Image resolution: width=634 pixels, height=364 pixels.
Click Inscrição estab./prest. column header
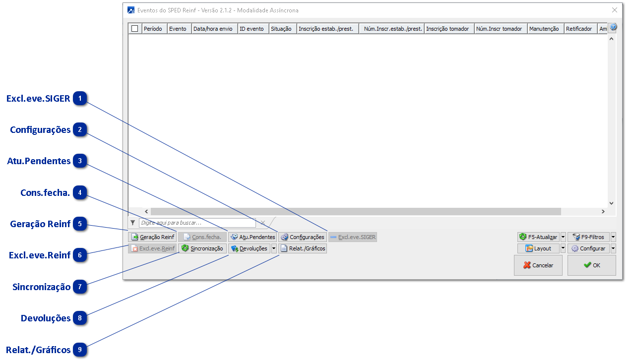(x=328, y=29)
